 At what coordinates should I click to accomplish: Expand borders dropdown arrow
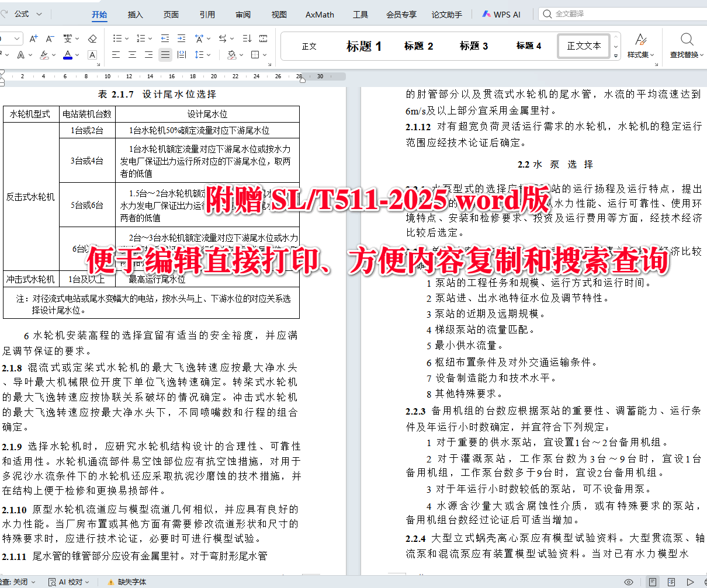point(264,55)
